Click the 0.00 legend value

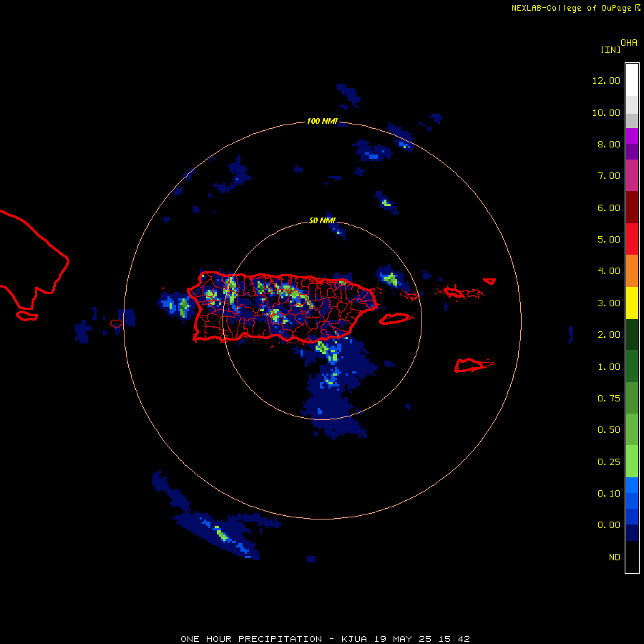pyautogui.click(x=609, y=525)
